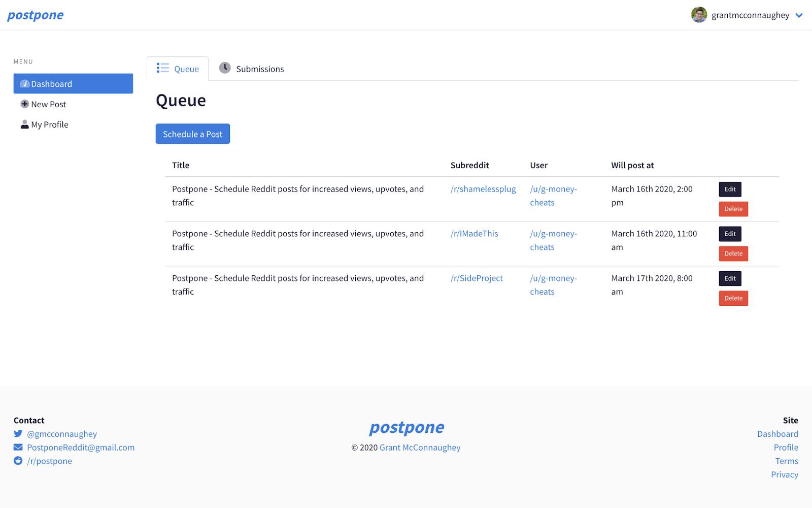Click the Schedule a Post button
Viewport: 812px width, 508px height.
[193, 134]
